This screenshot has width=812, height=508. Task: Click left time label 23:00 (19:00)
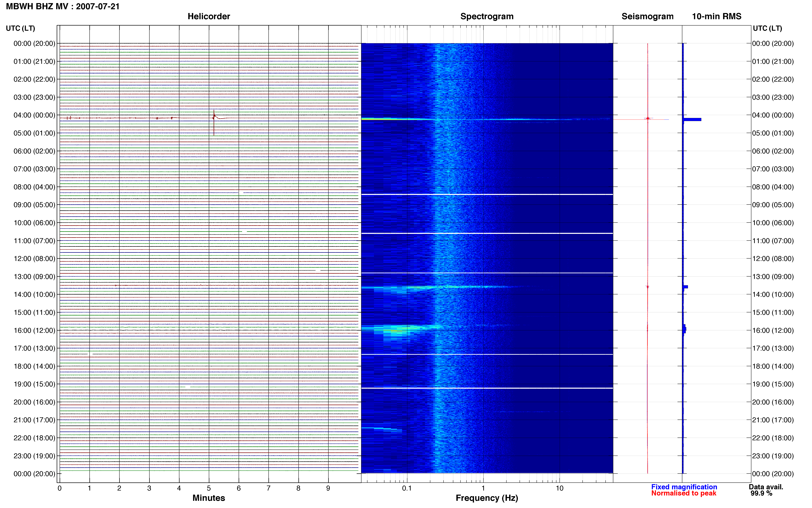click(x=34, y=456)
